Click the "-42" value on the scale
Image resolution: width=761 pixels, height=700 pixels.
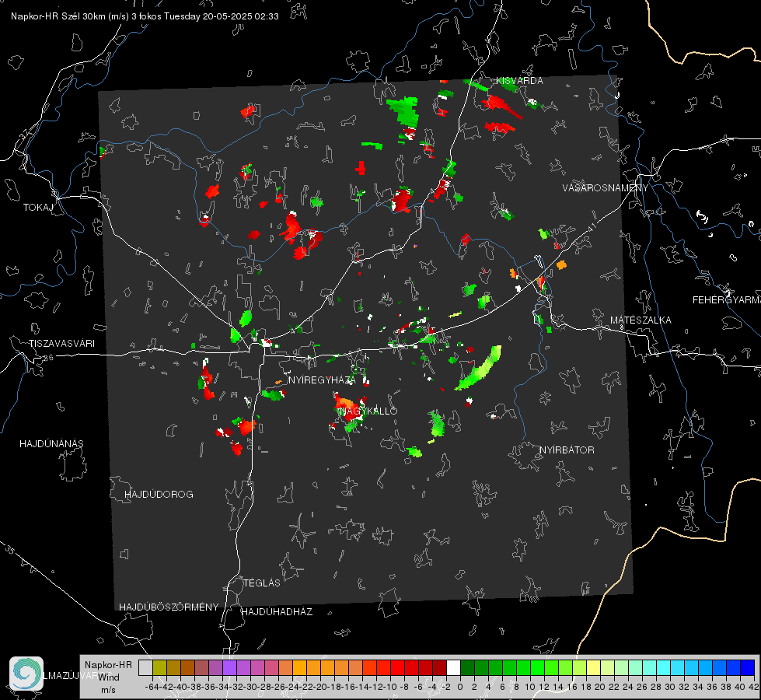[166, 687]
